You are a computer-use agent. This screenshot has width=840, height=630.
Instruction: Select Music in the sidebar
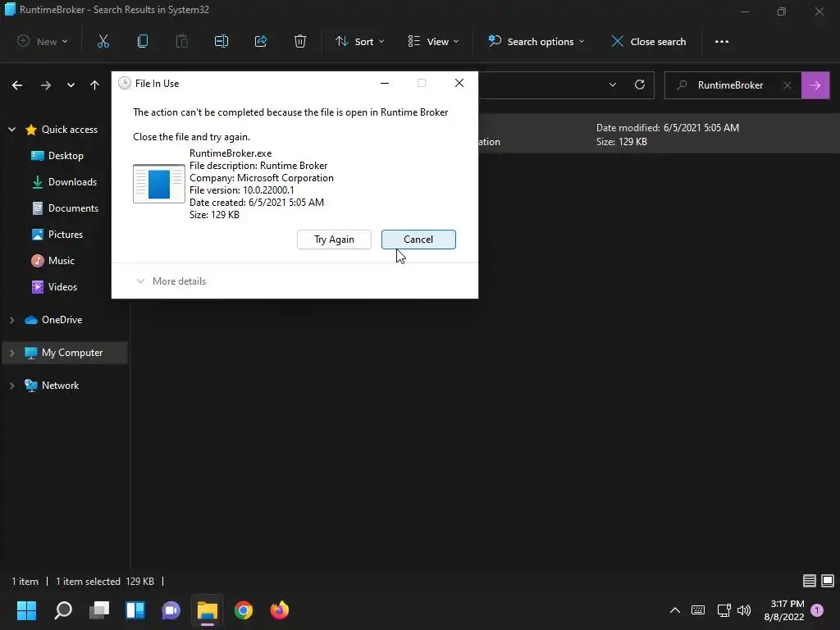(x=61, y=261)
